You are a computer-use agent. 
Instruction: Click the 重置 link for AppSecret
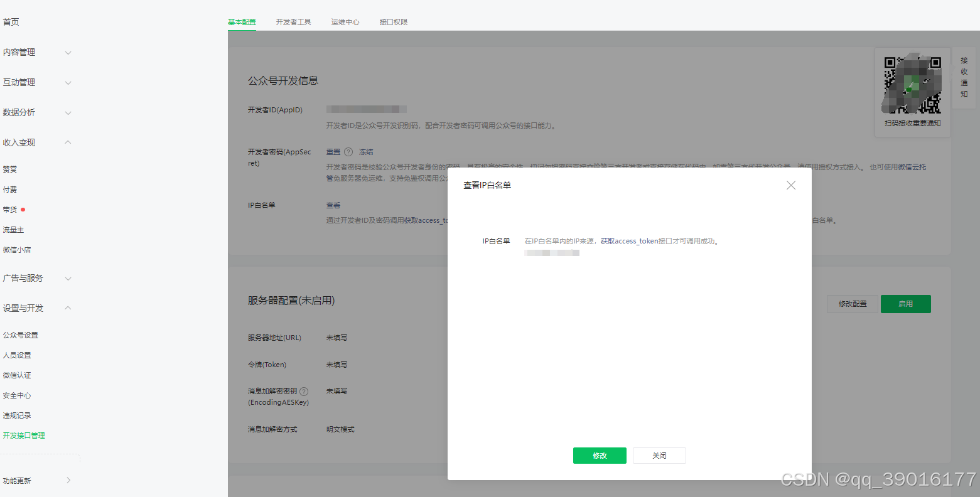pos(333,152)
